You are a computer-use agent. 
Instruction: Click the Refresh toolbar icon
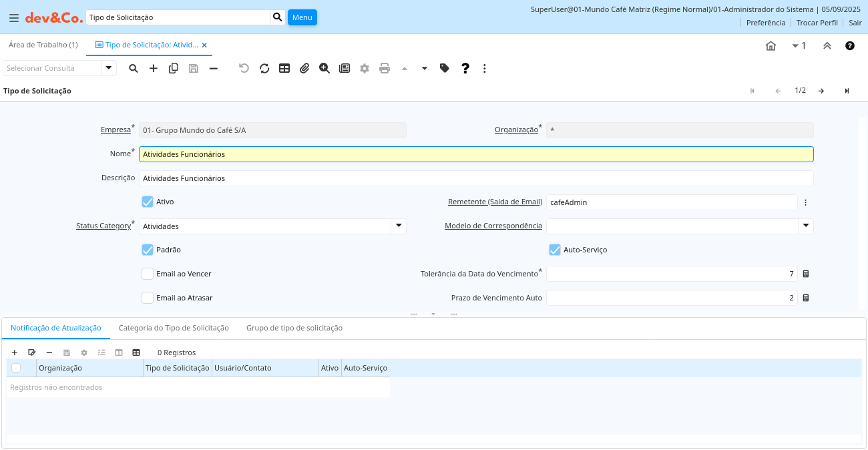264,68
